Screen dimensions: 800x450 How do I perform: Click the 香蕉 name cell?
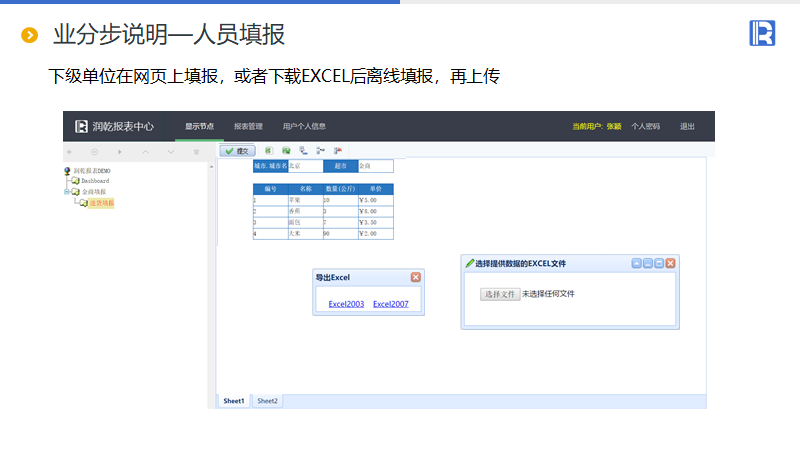pos(306,211)
